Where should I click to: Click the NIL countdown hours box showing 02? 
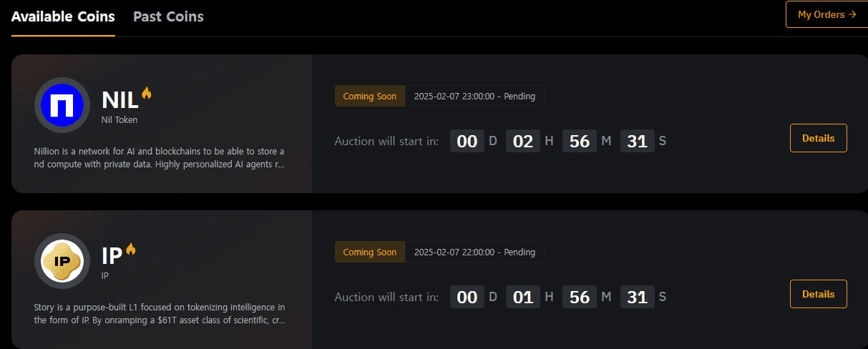[523, 141]
